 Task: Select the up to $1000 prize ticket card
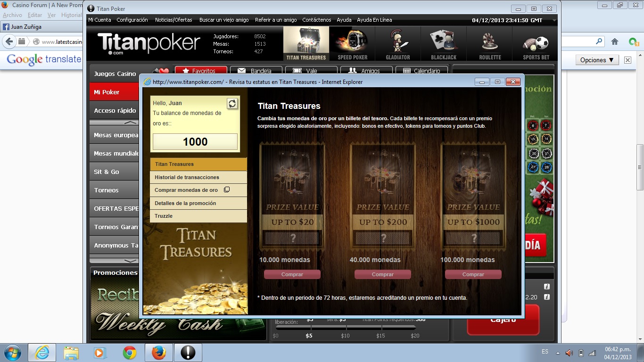[x=473, y=196]
